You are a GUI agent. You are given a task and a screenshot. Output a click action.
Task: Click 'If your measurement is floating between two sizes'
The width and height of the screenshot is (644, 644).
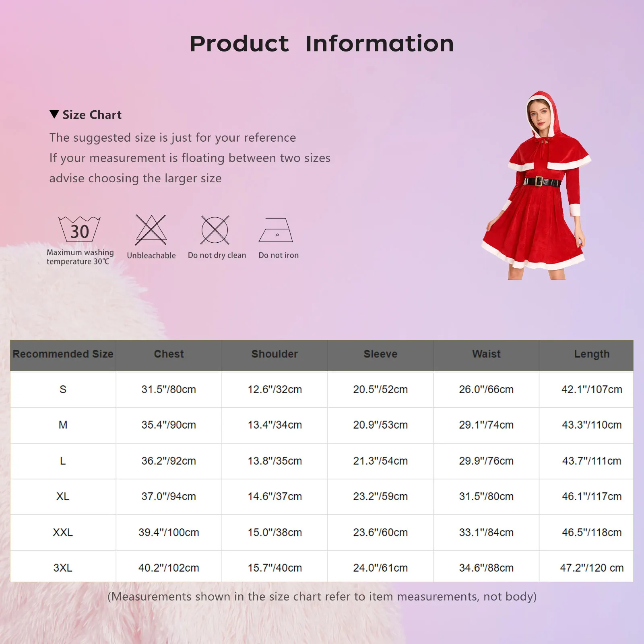point(190,158)
